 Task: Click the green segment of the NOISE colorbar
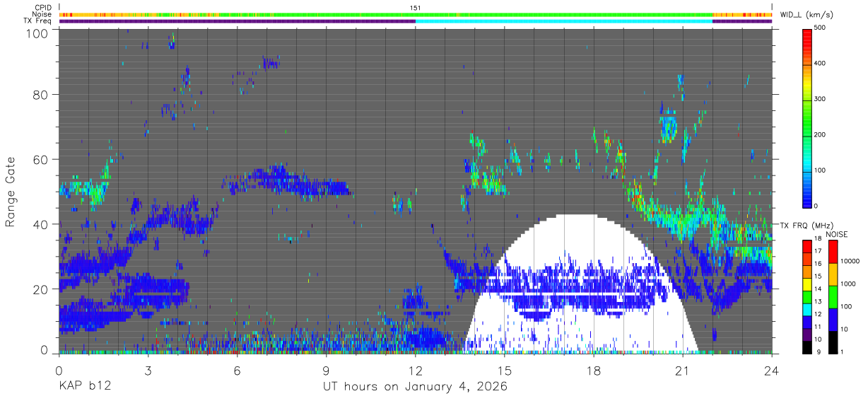tap(832, 297)
